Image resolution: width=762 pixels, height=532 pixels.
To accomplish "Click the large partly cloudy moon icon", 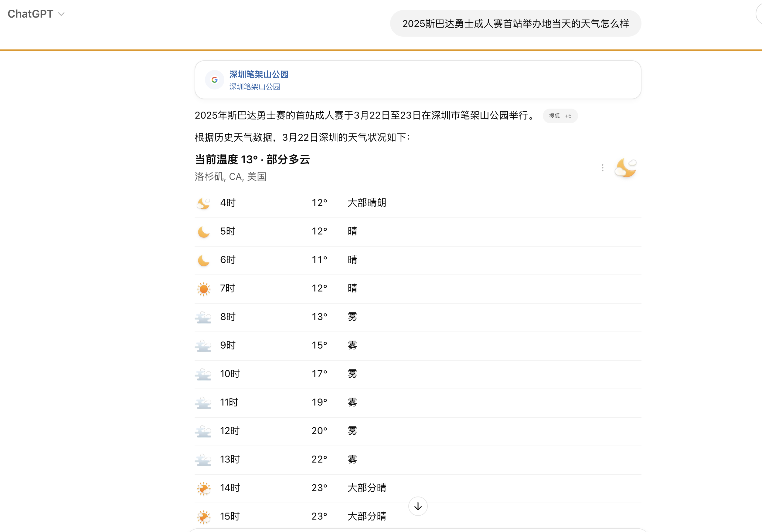I will point(626,167).
